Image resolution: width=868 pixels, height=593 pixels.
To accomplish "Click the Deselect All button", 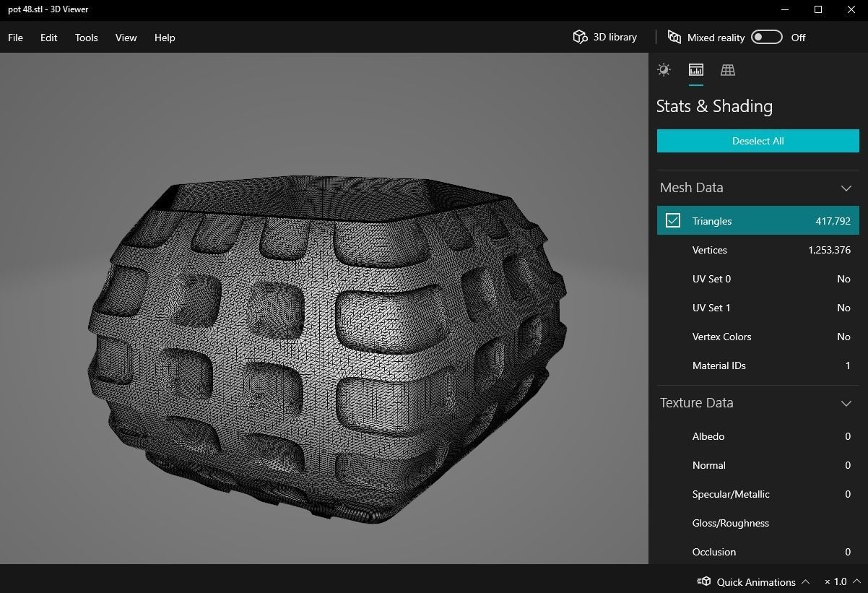I will point(758,141).
